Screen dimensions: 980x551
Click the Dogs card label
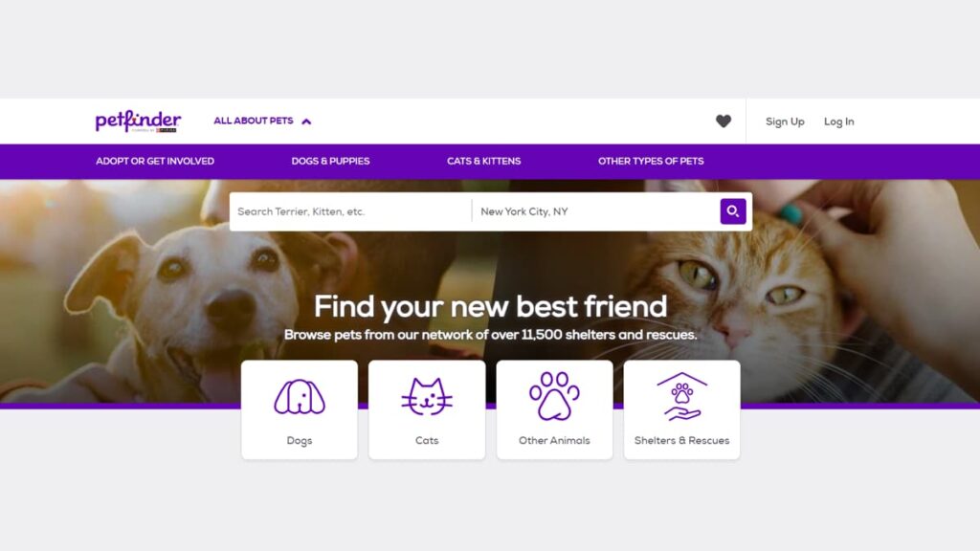point(300,440)
